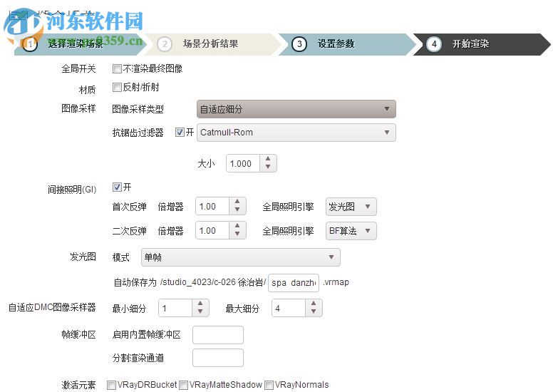Click the 间接照明(GI) label
The image size is (553, 392).
(x=72, y=190)
